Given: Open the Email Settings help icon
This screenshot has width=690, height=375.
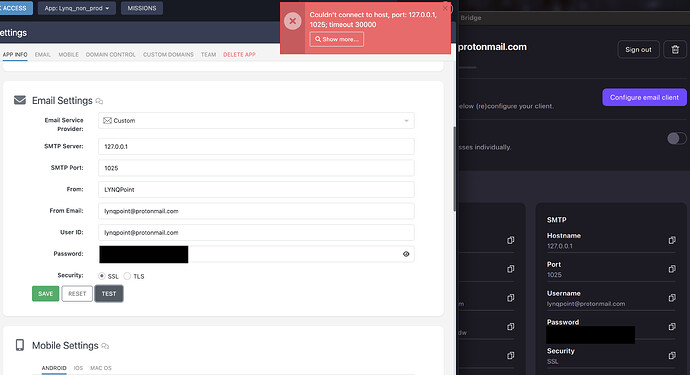Looking at the screenshot, I should click(99, 101).
